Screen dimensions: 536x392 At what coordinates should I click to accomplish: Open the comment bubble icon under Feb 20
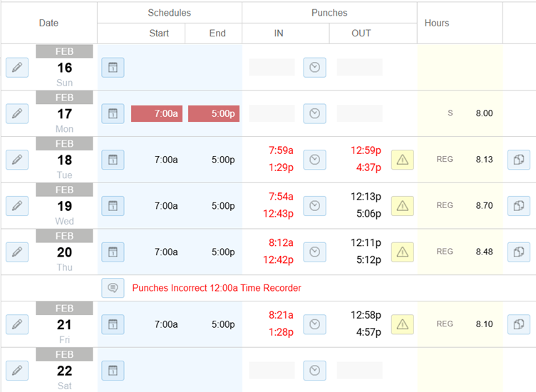(113, 288)
